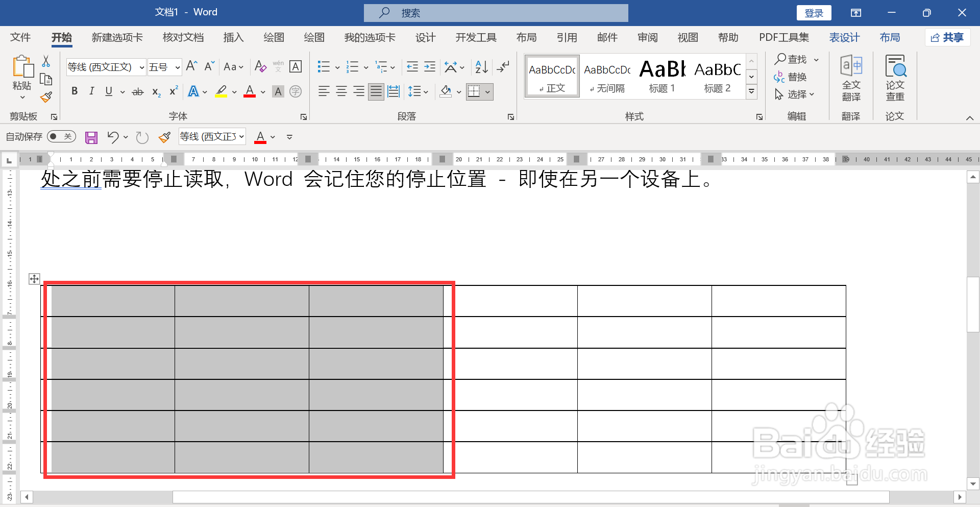Viewport: 980px width, 507px height.
Task: Click the table move handle
Action: pos(34,278)
